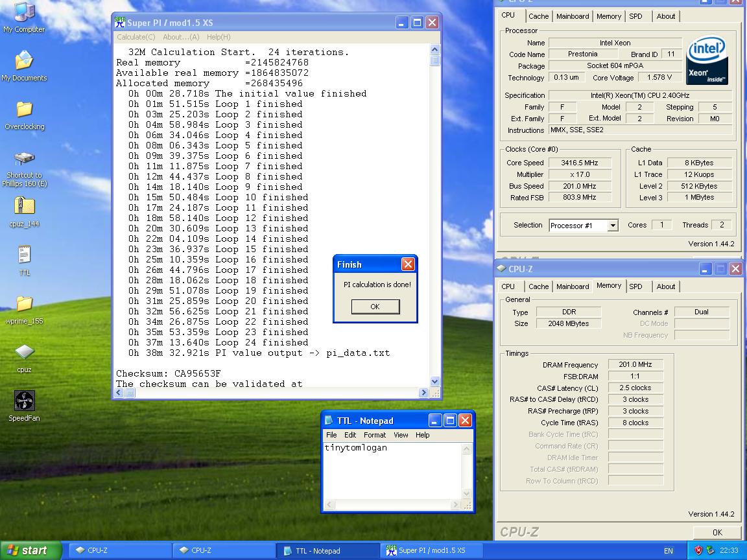Viewport: 747px width, 560px height.
Task: Maximize the Super PI window
Action: tap(417, 23)
